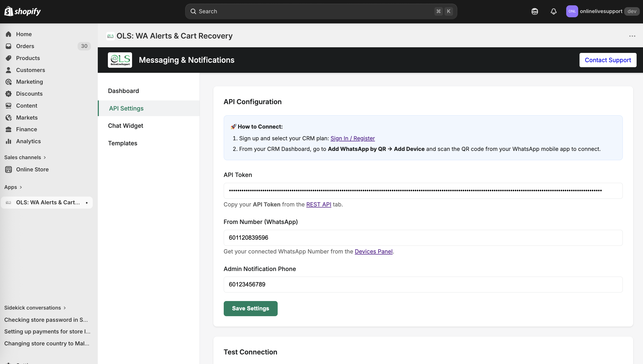Click the Orders inbox icon

pyautogui.click(x=9, y=46)
